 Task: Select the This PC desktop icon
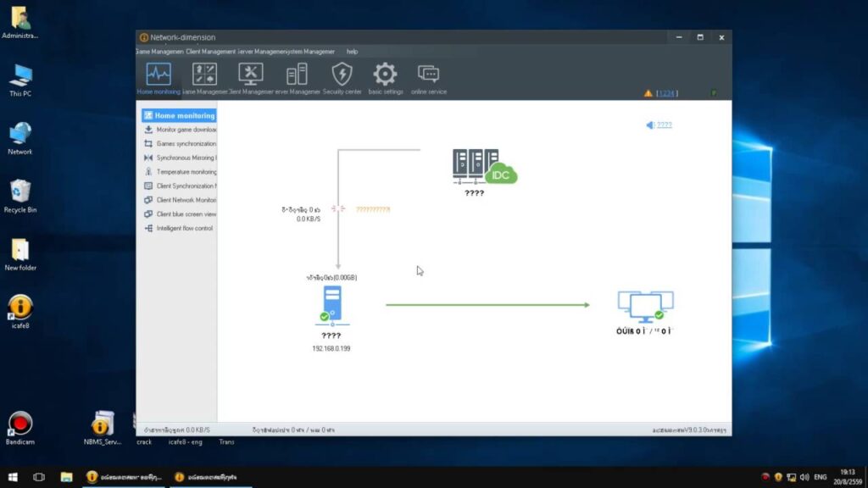[20, 80]
